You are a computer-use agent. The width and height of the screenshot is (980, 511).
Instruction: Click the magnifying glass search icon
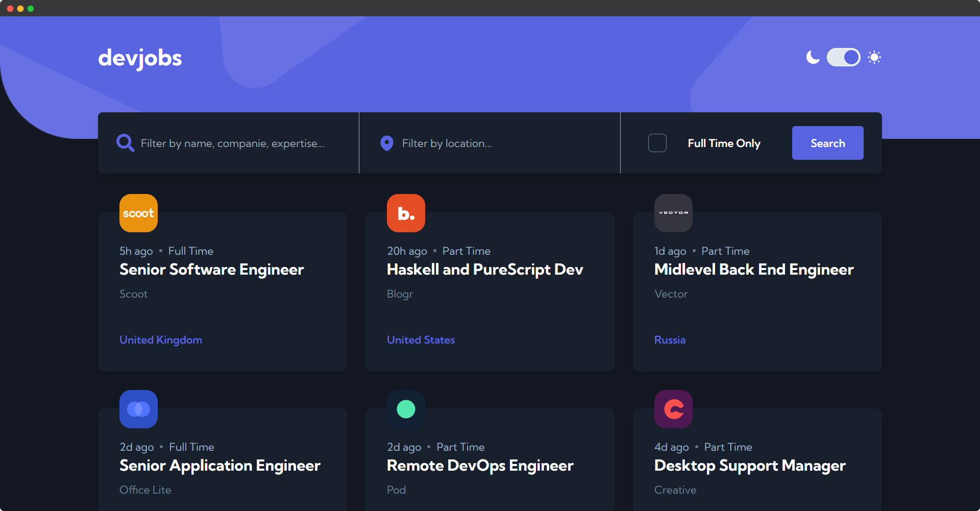tap(125, 143)
